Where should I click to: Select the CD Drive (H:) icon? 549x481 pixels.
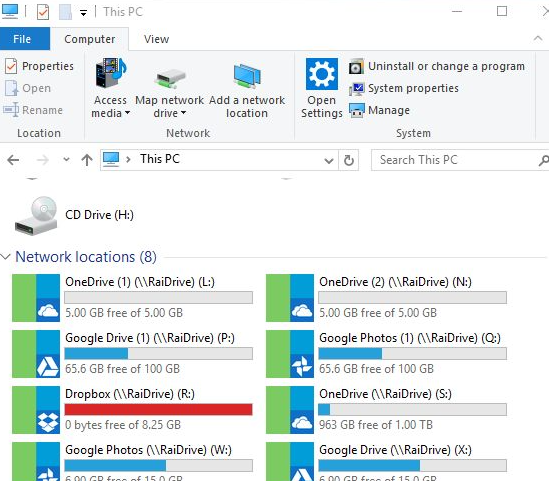point(36,216)
